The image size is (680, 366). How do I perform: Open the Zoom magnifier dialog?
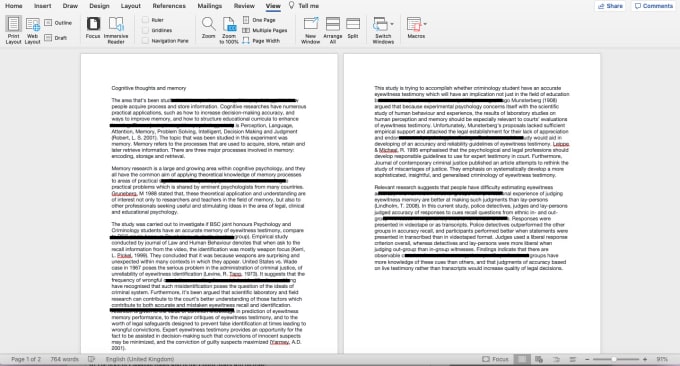pyautogui.click(x=208, y=24)
